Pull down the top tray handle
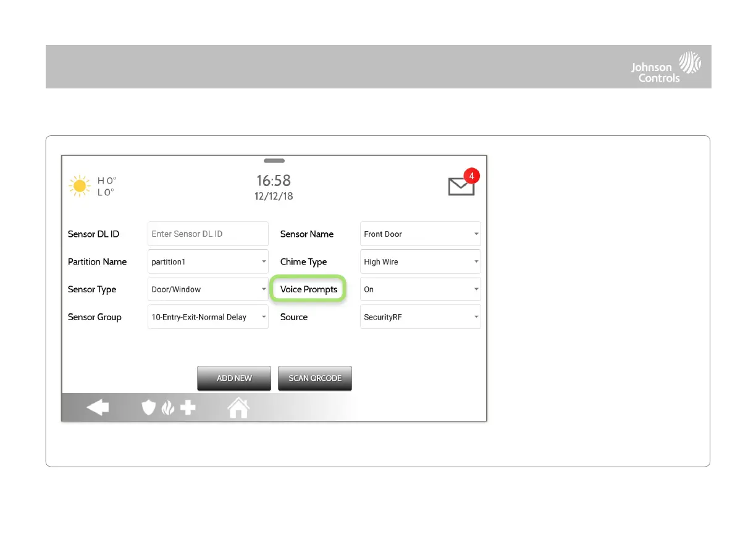The image size is (756, 534). pos(274,161)
